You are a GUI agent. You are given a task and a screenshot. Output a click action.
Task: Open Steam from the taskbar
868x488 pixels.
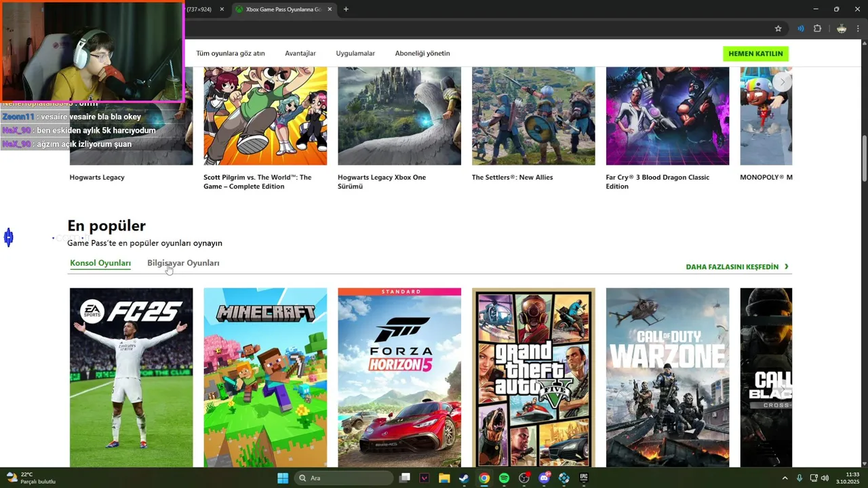[x=464, y=478]
